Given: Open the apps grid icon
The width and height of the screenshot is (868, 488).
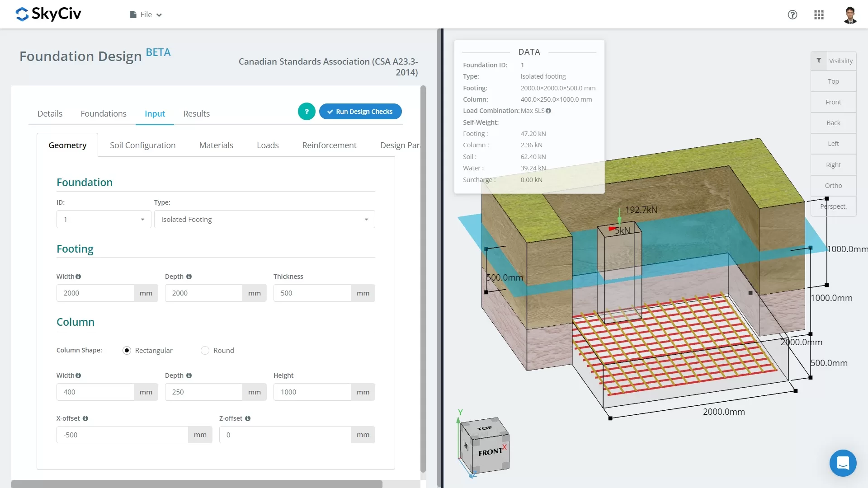Looking at the screenshot, I should pos(819,14).
